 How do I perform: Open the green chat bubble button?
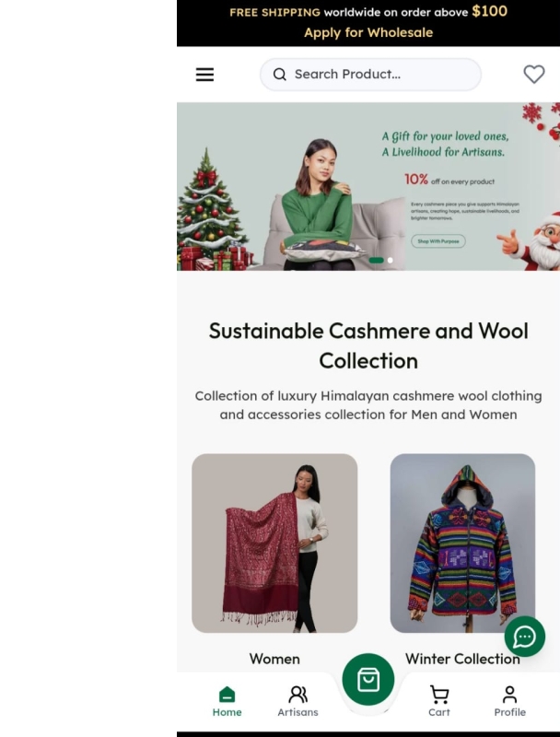click(x=525, y=637)
